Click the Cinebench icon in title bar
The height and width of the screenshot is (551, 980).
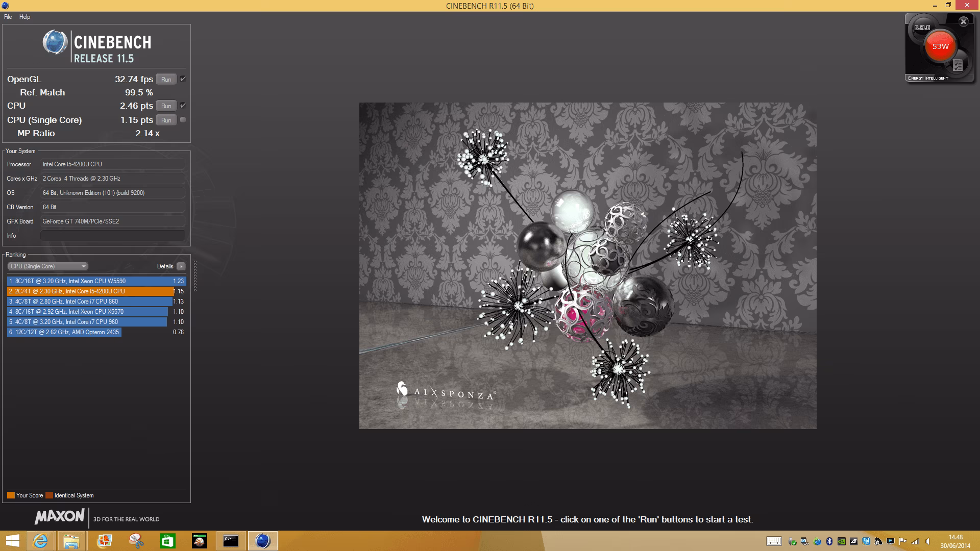pos(5,6)
